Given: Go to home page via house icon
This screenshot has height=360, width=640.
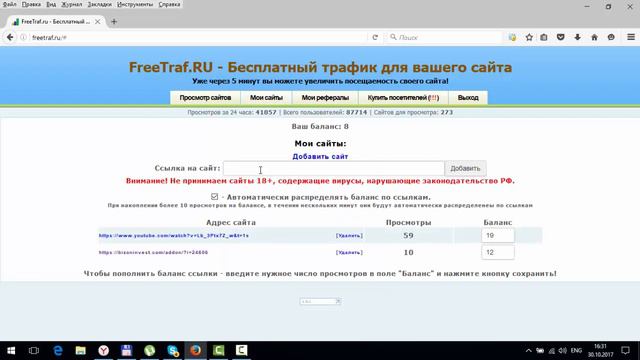Looking at the screenshot, I should pyautogui.click(x=594, y=37).
